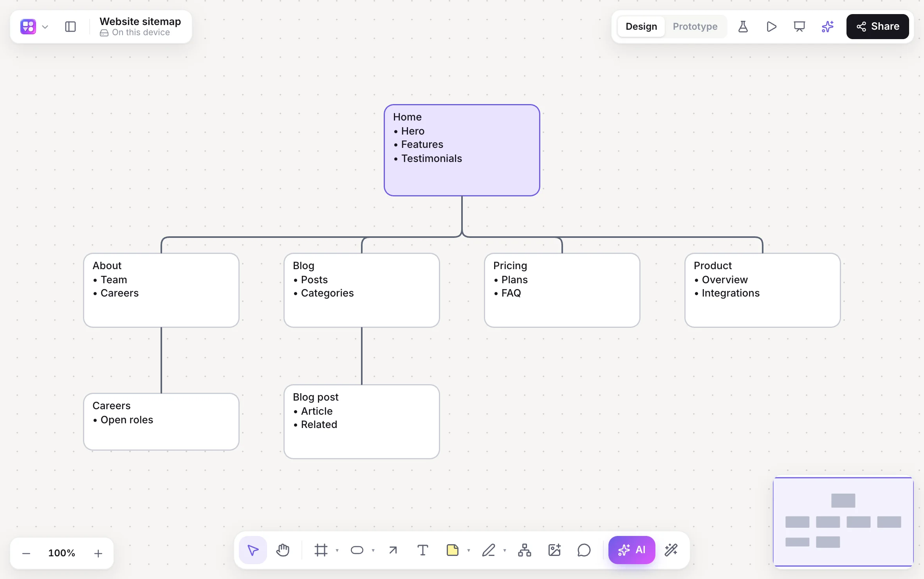Activate the hand pan tool
This screenshot has height=579, width=924.
pos(283,550)
